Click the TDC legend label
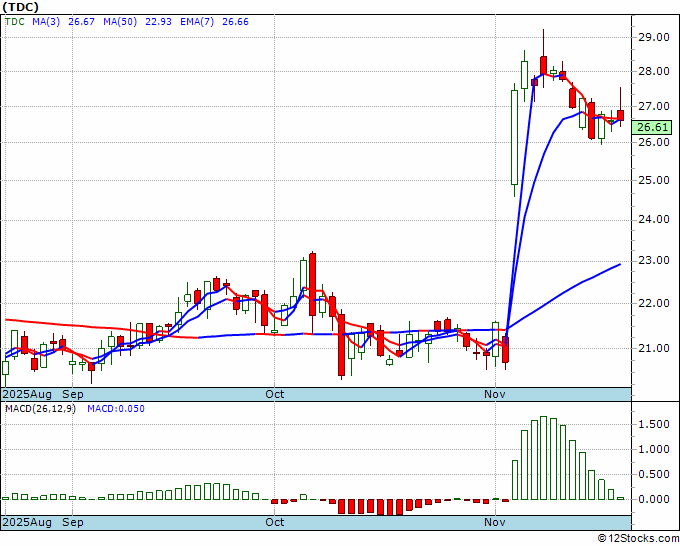The width and height of the screenshot is (680, 546). [15, 21]
